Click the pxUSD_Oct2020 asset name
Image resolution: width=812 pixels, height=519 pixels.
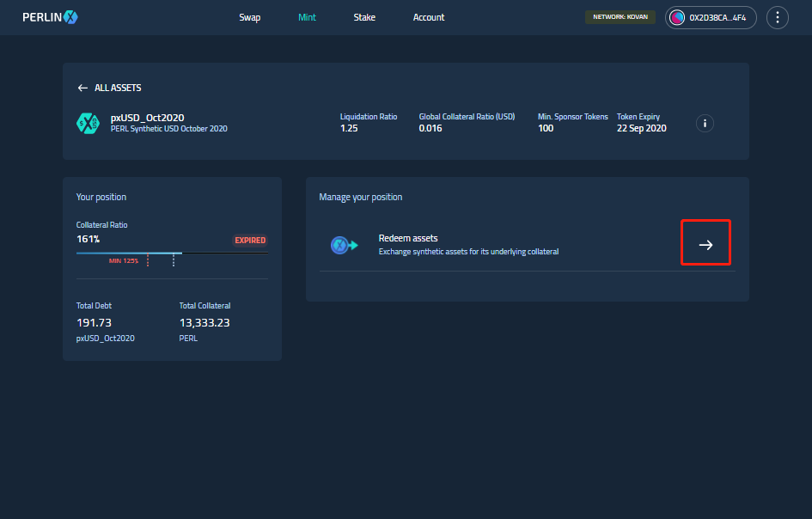(148, 118)
